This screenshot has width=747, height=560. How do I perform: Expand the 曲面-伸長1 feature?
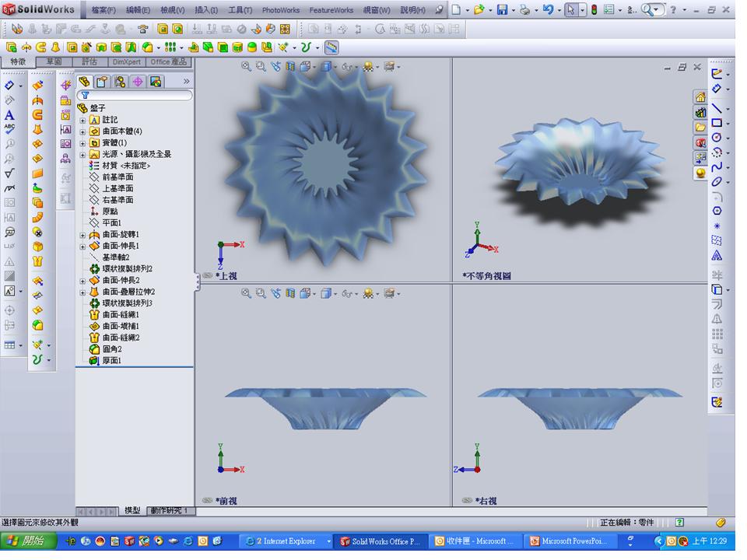coord(82,247)
